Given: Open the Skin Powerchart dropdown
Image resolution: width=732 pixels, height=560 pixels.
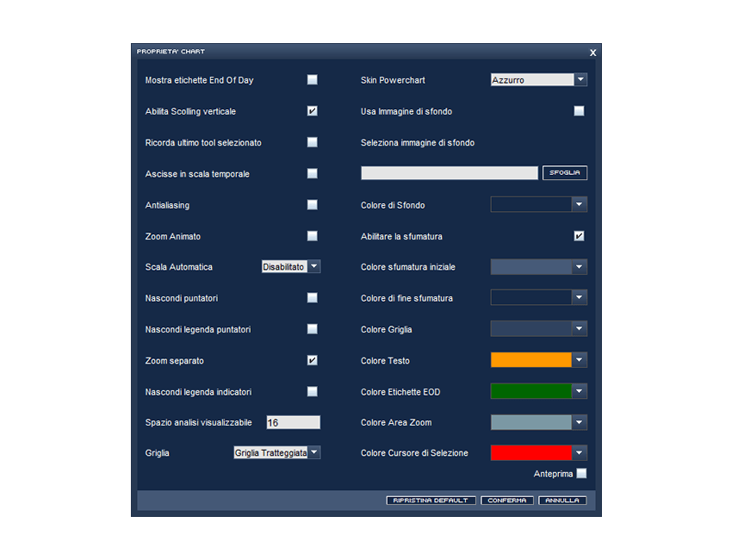Looking at the screenshot, I should click(580, 80).
